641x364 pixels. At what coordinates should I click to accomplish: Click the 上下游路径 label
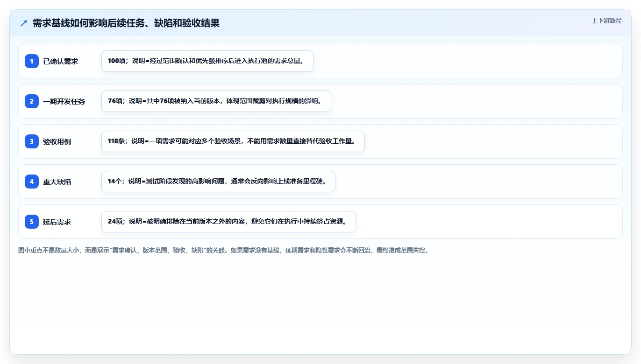(606, 21)
